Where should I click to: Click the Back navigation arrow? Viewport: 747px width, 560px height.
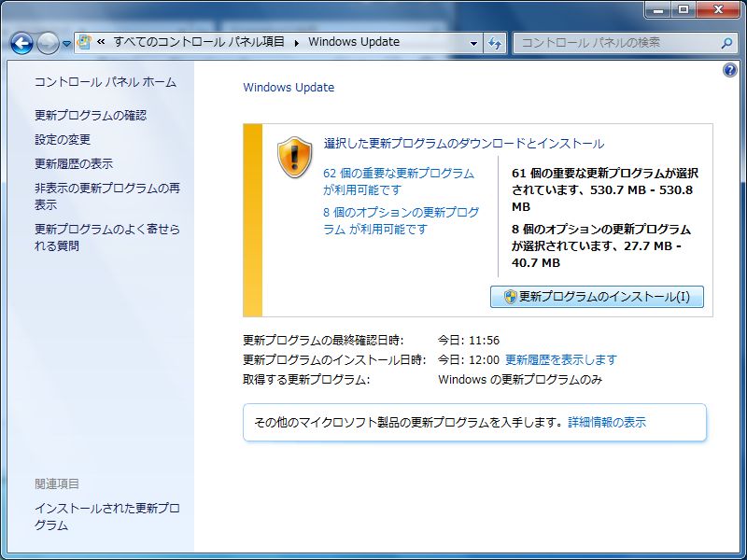21,43
